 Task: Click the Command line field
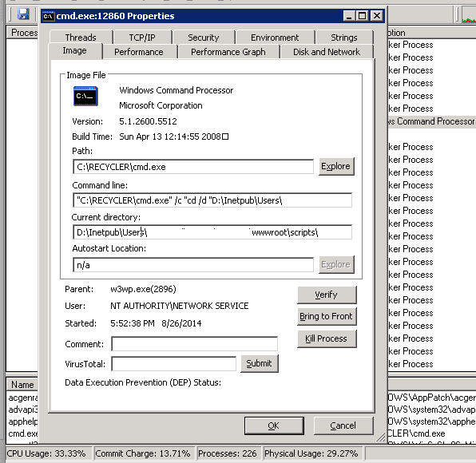(x=212, y=200)
